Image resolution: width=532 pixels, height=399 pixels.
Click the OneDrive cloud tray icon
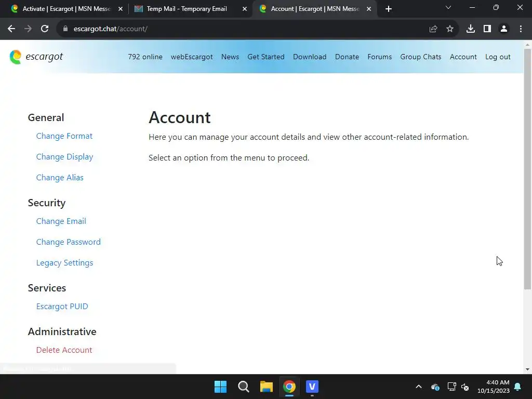[x=435, y=387]
